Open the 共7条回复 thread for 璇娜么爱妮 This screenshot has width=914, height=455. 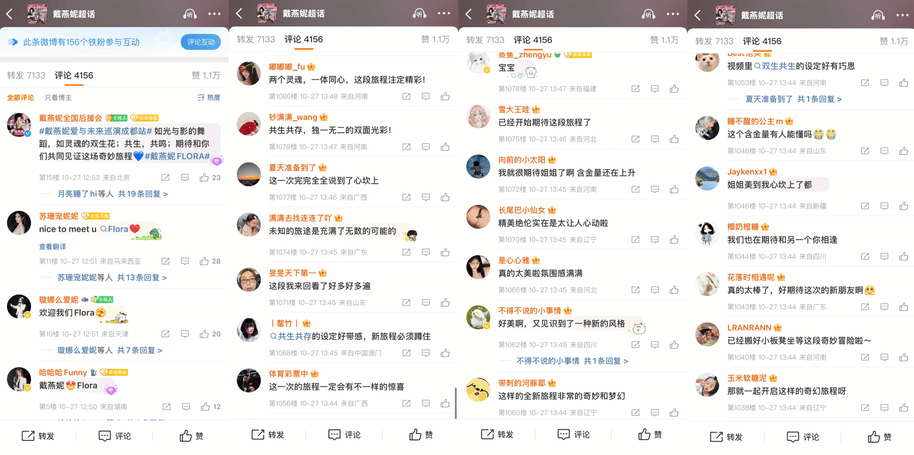[x=140, y=350]
